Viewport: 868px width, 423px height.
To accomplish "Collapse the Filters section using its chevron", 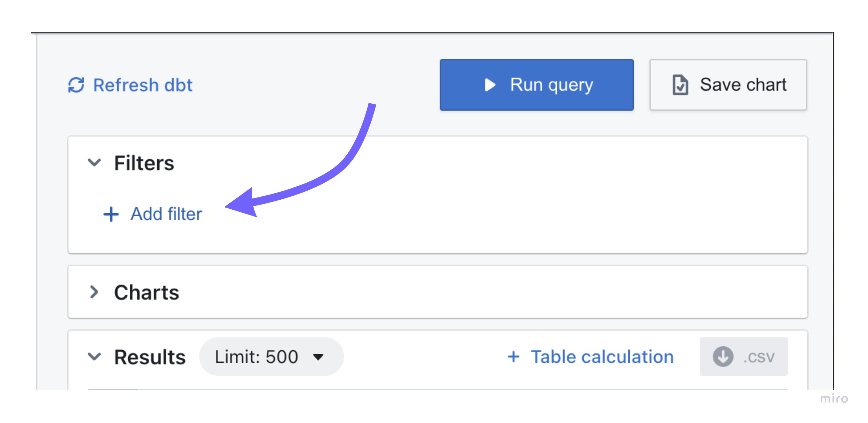I will point(94,163).
